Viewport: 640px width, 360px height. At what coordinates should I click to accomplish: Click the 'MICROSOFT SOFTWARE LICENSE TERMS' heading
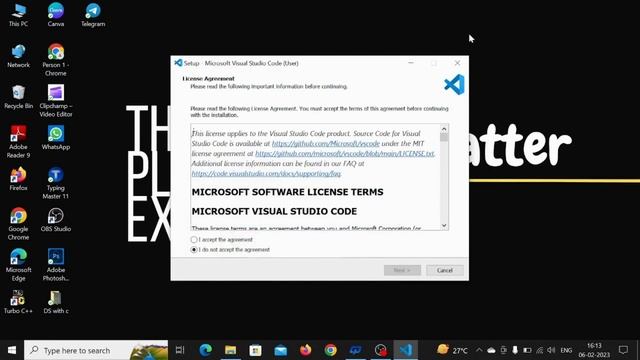(x=287, y=192)
